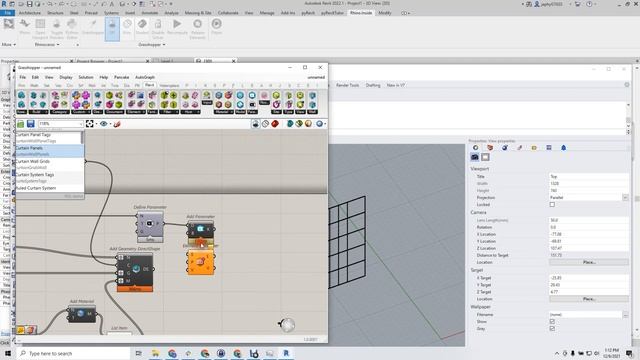Screen dimensions: 640x360
Task: Save Grasshopper document with blue disk icon
Action: click(31, 124)
